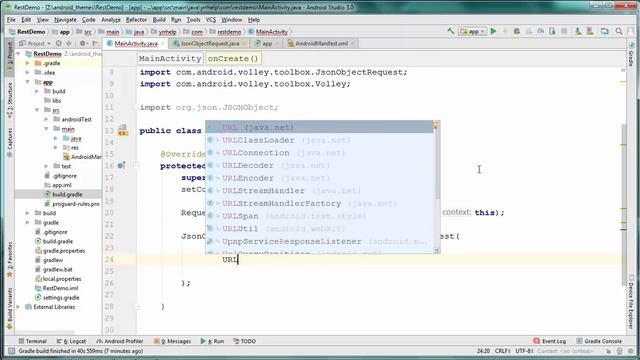Click the UTF-8 encoding indicator in status bar
Image resolution: width=640 pixels, height=360 pixels.
(x=524, y=351)
